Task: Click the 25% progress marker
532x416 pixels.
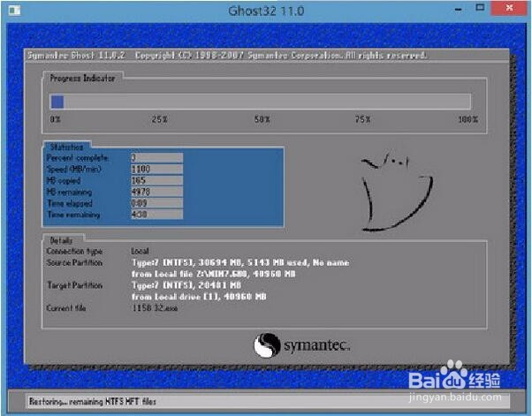Action: pos(159,119)
